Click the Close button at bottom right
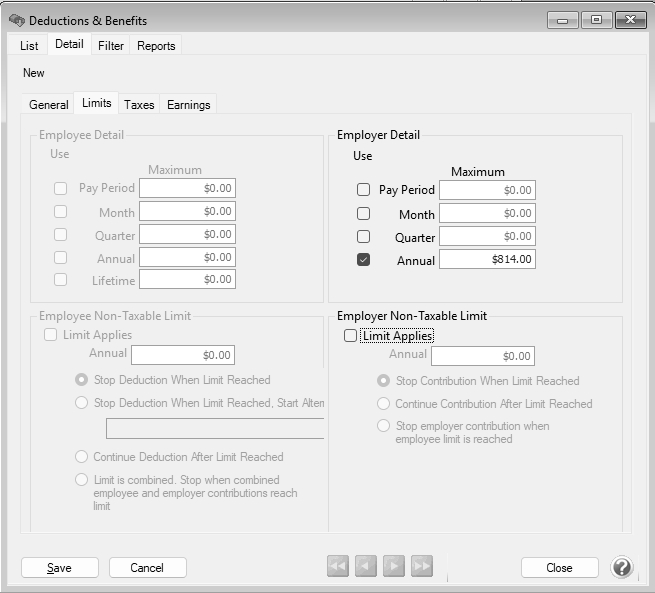 (559, 568)
